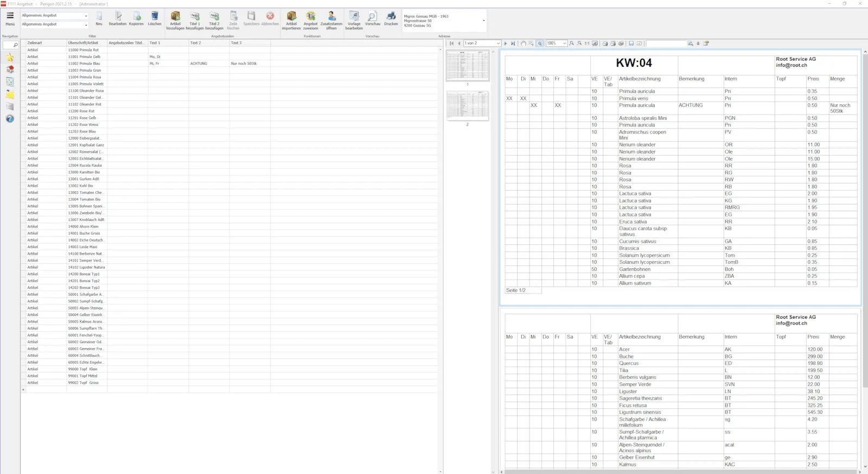Select row '14200 Bonsai Typ1'
This screenshot has height=474, width=868.
(x=229, y=274)
